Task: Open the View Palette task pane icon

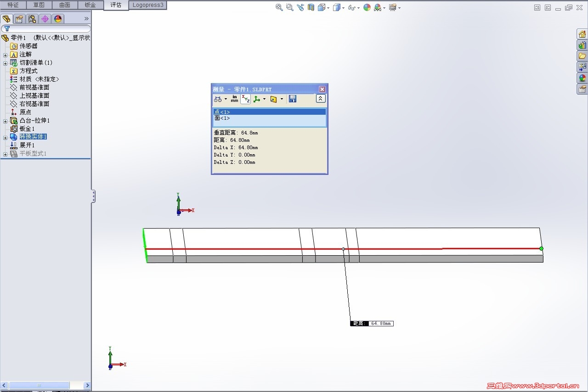Action: coord(582,67)
